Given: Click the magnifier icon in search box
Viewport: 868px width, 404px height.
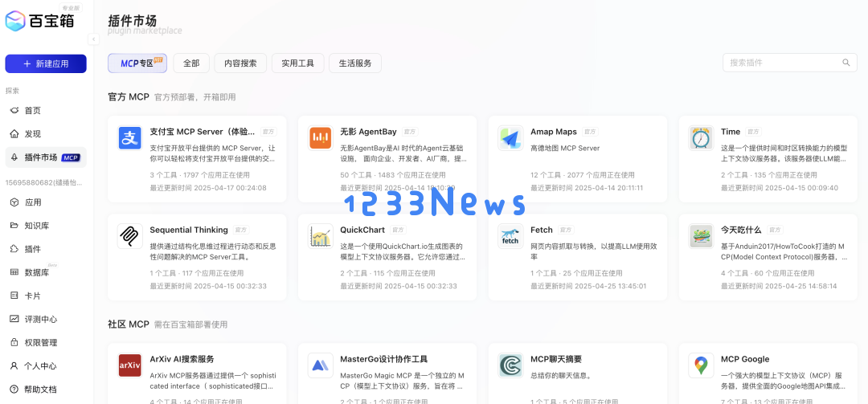Looking at the screenshot, I should (x=845, y=63).
